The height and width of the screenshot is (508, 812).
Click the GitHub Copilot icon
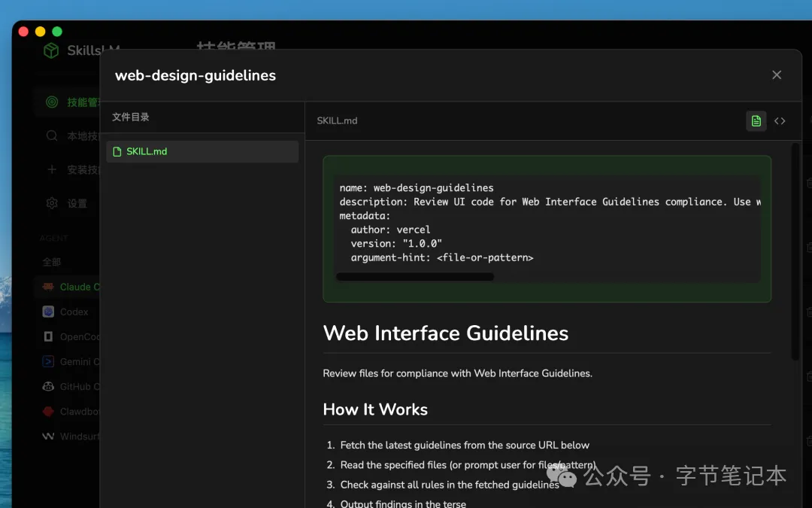[48, 386]
